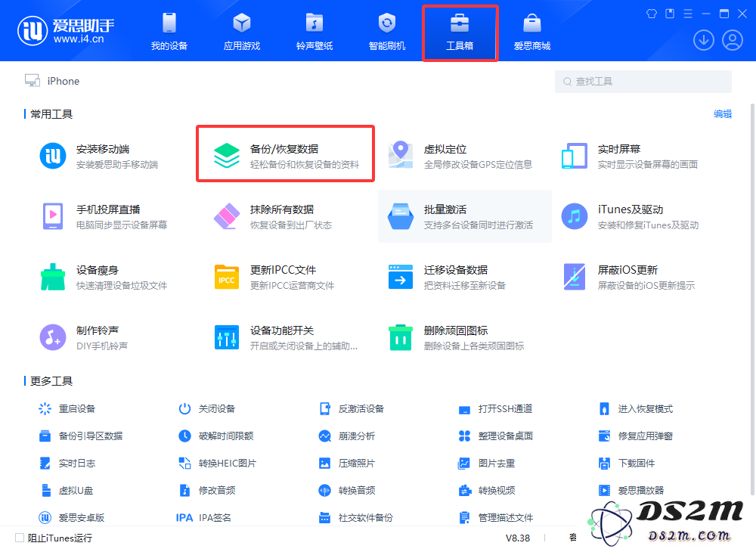Open 转换音频 audio converter
Viewport: 756px width, 549px height.
pos(347,491)
